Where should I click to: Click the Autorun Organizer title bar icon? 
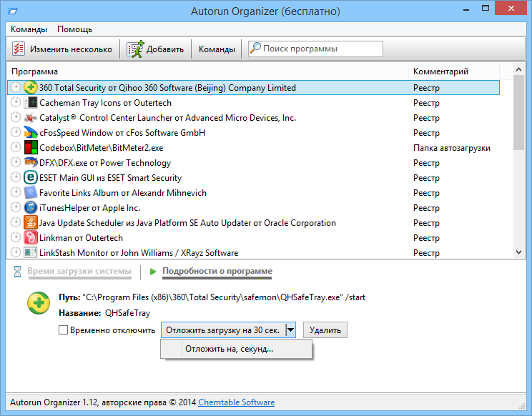coord(13,11)
